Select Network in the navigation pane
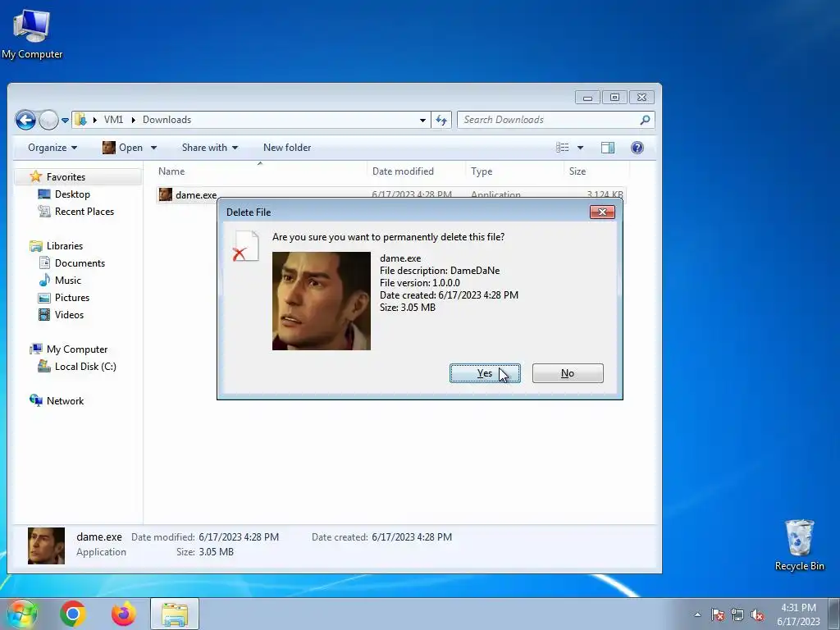 tap(65, 400)
